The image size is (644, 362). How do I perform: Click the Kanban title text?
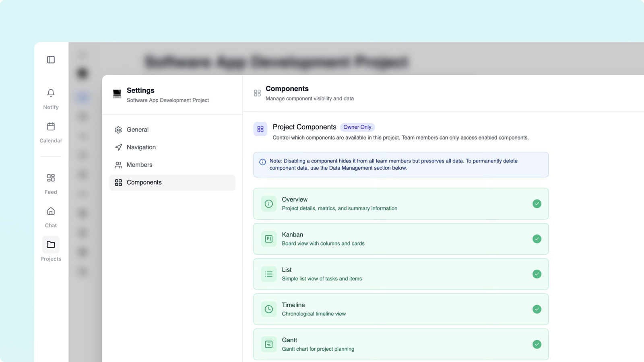293,234
